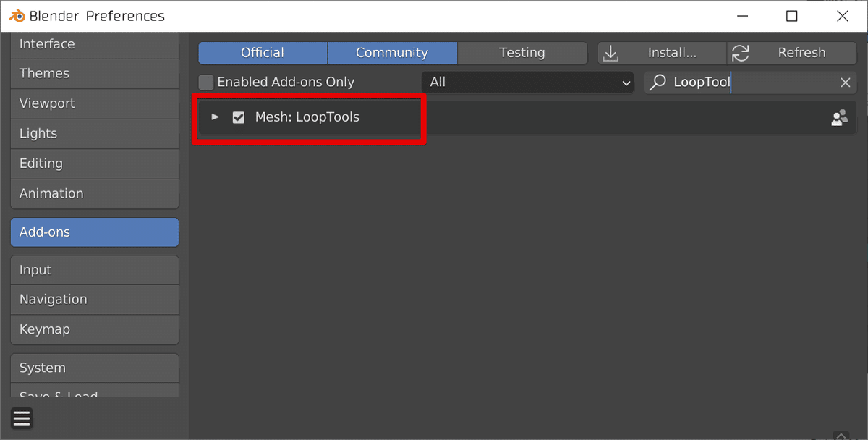
Task: Open the Animation preferences section
Action: click(x=95, y=194)
